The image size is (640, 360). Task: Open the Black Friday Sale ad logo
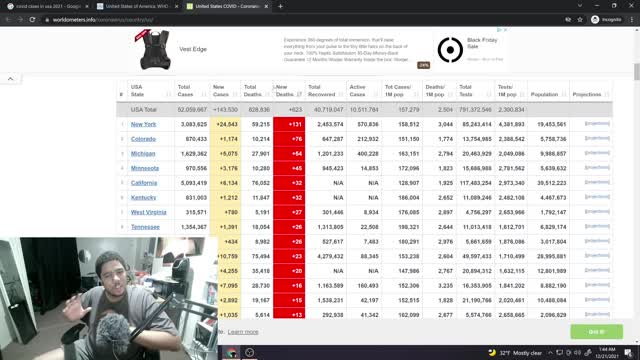pos(450,50)
